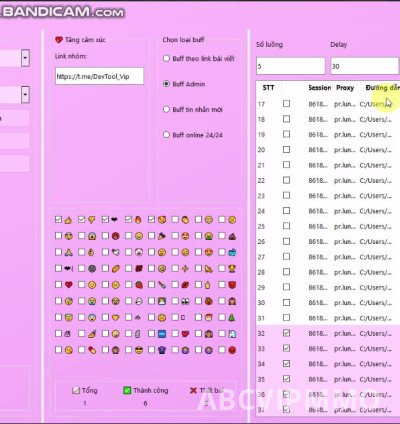400x424 pixels.
Task: Click the pill capsule emoji icon
Action: [x=92, y=350]
